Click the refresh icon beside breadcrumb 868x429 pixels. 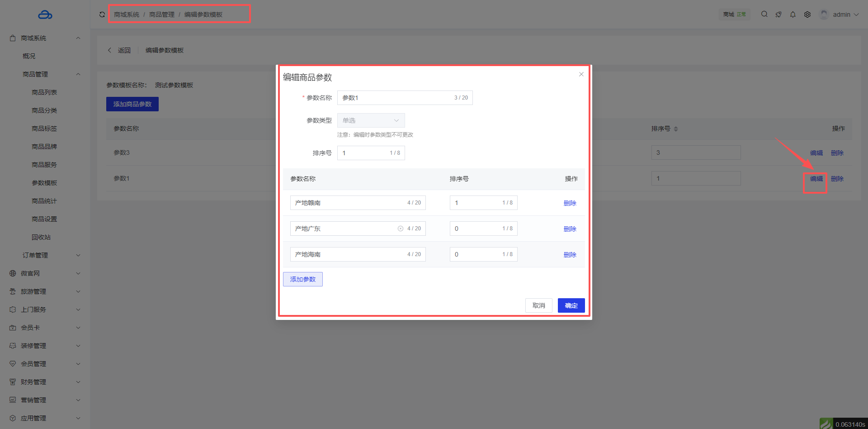coord(102,14)
